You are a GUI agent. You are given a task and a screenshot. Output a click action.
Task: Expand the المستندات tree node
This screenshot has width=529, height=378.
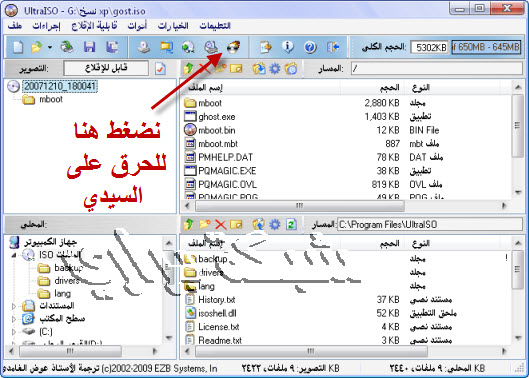13,306
